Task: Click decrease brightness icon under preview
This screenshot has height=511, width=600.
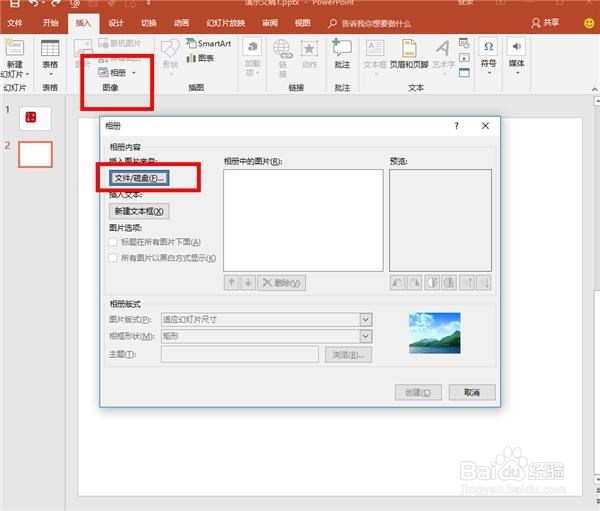Action: (484, 283)
